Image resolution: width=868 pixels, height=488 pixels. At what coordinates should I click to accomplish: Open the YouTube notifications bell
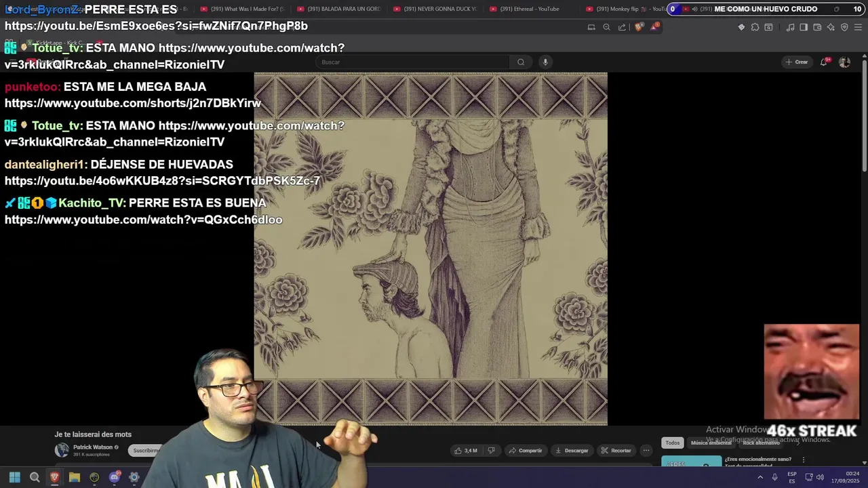point(824,62)
